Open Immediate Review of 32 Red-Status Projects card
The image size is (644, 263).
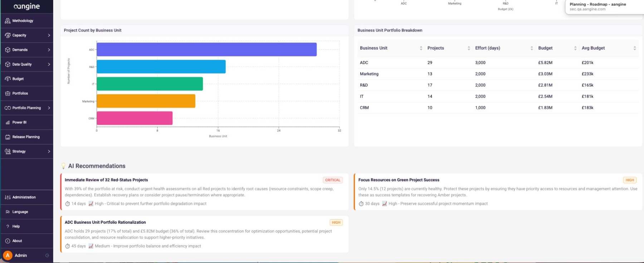click(205, 192)
